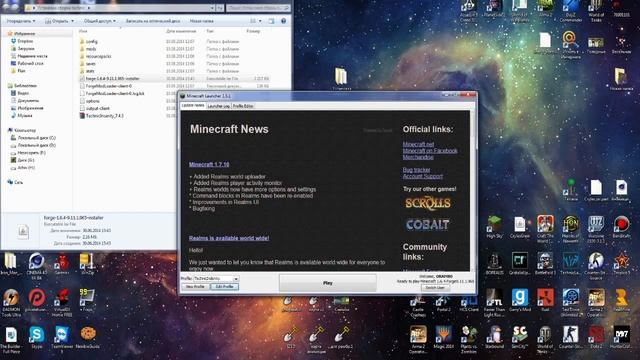Viewport: 640px width, 360px height.
Task: Click the Switch User button
Action: pos(435,288)
